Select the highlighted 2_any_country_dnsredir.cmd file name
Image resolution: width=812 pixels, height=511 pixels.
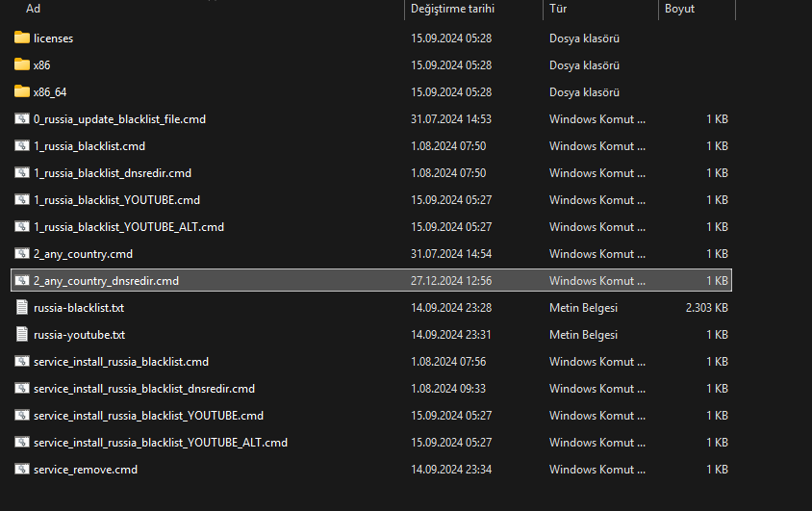tap(106, 281)
